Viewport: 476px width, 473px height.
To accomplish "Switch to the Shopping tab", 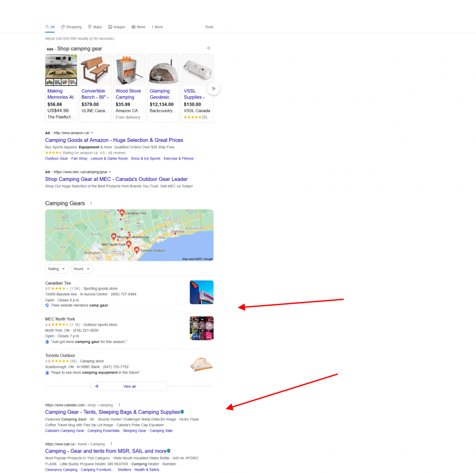I will pos(71,27).
